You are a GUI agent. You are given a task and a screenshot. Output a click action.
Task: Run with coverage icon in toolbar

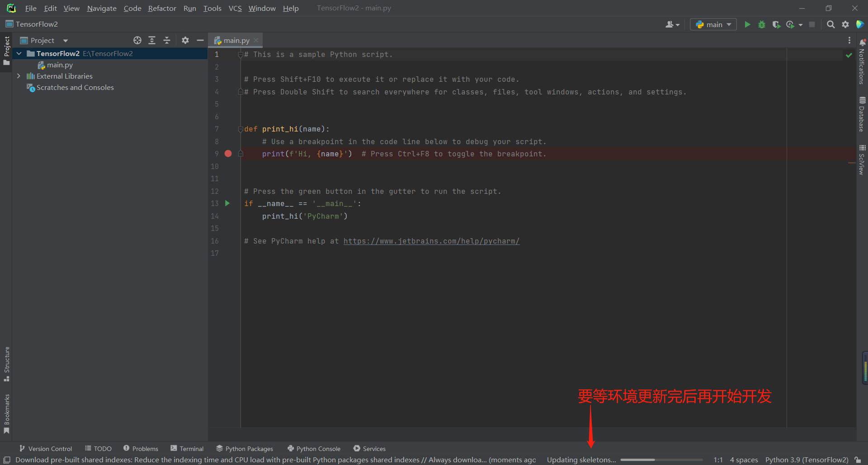coord(776,24)
